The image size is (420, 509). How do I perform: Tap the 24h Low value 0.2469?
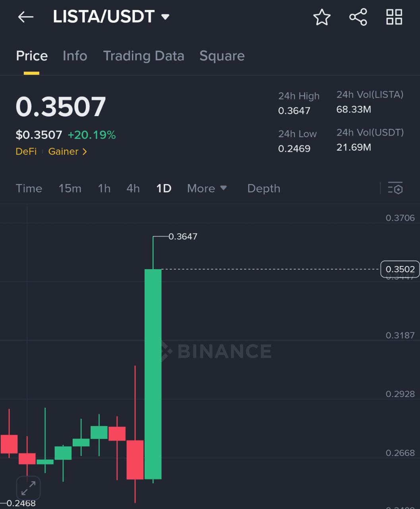click(x=294, y=148)
